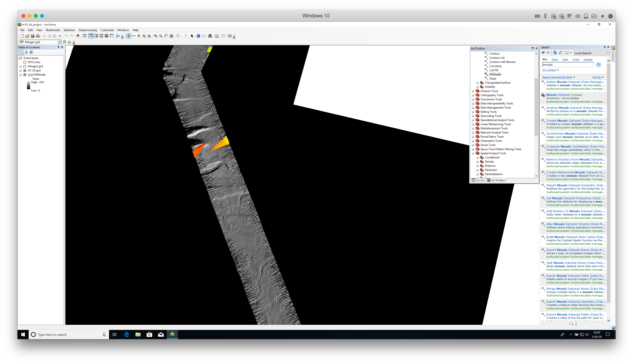
Task: Select the Measure tool
Action: pos(217,36)
